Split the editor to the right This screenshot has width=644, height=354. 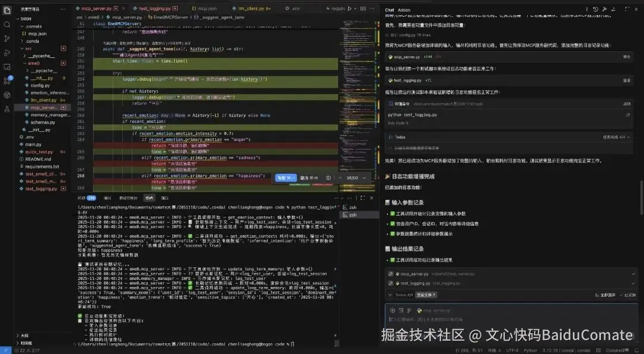pyautogui.click(x=363, y=8)
